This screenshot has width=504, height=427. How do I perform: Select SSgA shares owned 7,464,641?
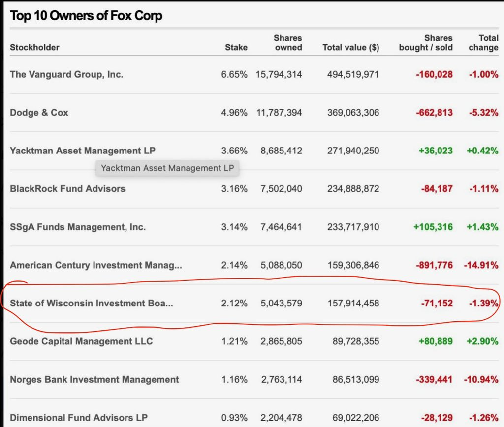tap(281, 227)
